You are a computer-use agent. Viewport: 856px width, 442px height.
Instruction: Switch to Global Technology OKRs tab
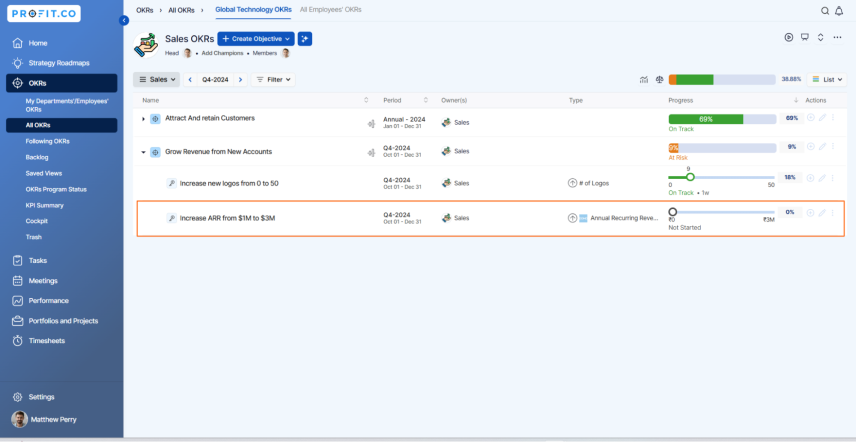pos(253,10)
